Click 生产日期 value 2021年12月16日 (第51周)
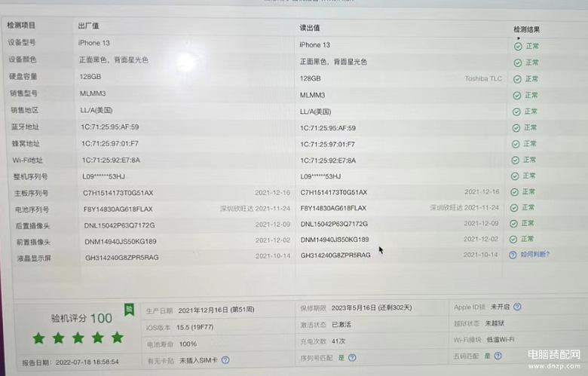 [216, 310]
